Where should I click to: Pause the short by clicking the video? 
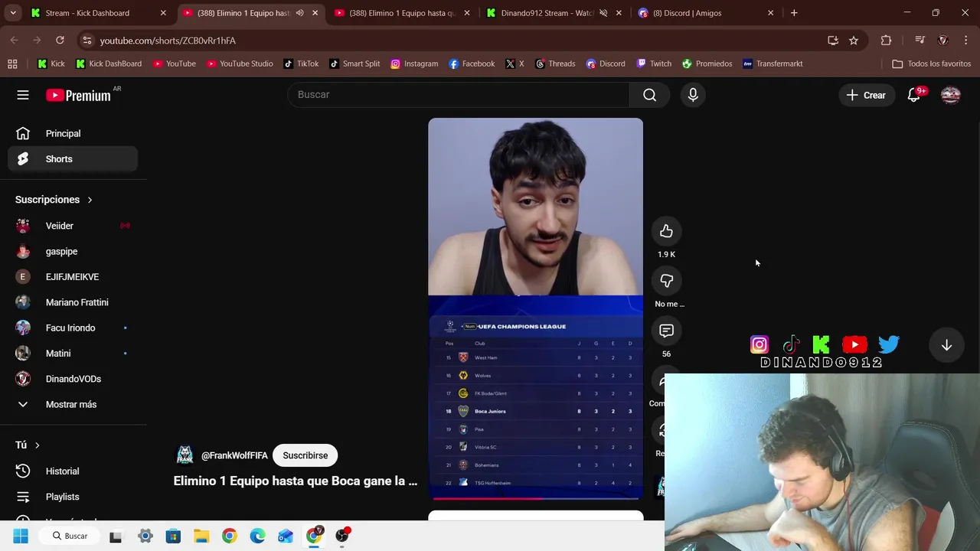point(535,309)
